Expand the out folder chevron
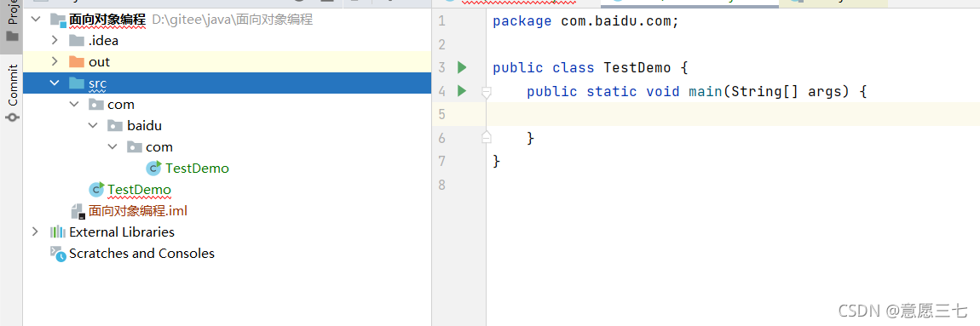 click(x=55, y=62)
